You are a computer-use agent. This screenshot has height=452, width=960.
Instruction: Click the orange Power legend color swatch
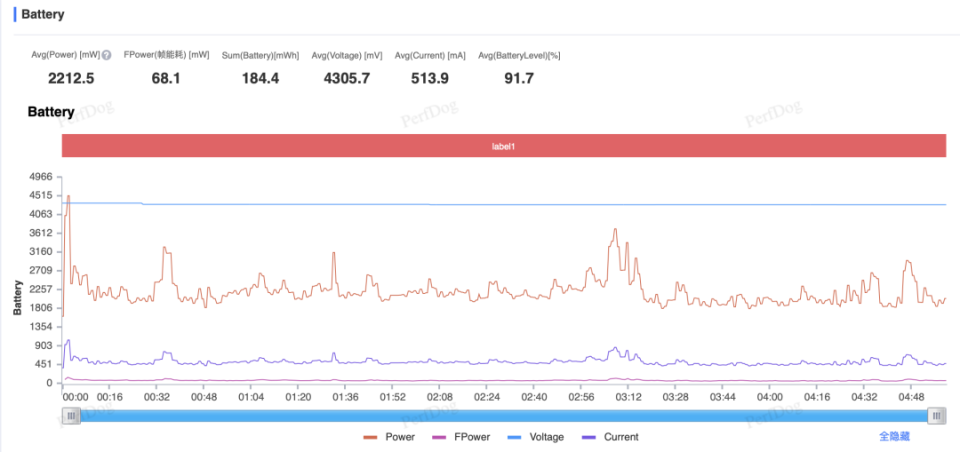[x=370, y=437]
